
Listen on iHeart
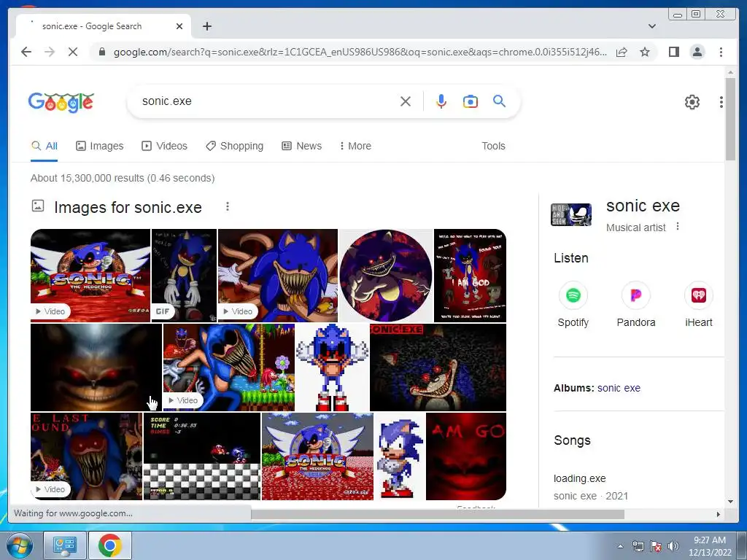(698, 304)
